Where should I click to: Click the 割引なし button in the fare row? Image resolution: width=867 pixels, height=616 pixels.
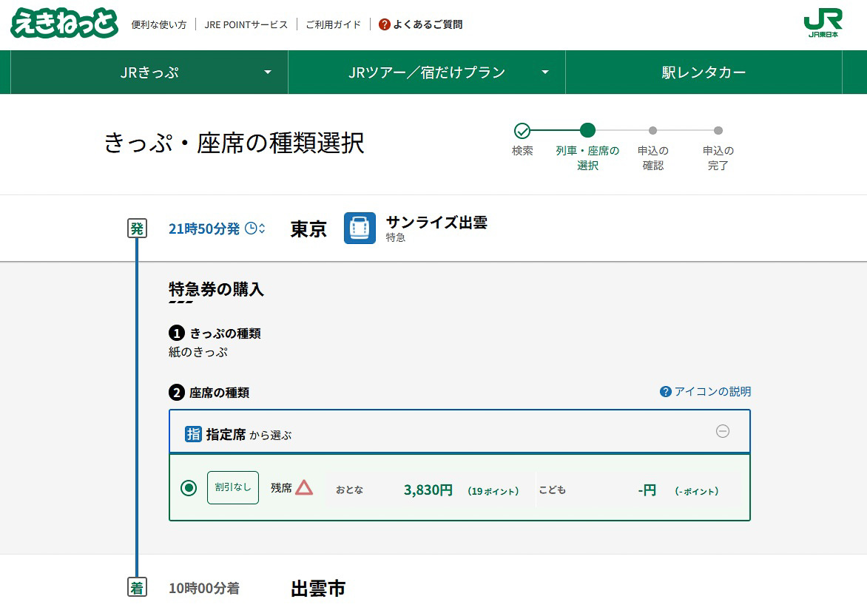pyautogui.click(x=232, y=488)
